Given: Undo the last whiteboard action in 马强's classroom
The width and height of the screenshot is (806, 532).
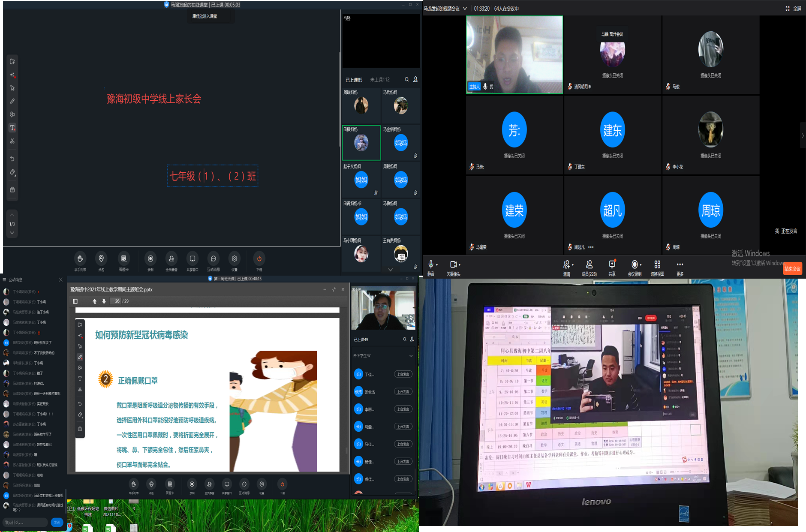Looking at the screenshot, I should (x=12, y=159).
